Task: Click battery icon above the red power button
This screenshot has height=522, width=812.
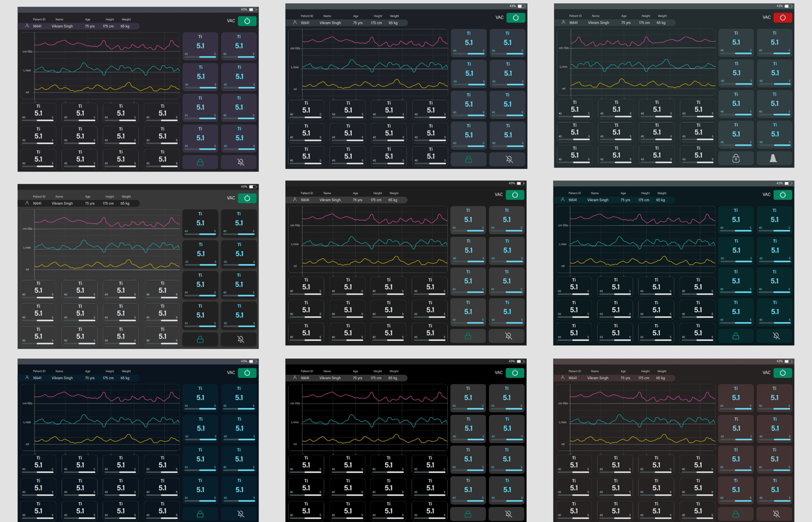Action: click(x=788, y=6)
